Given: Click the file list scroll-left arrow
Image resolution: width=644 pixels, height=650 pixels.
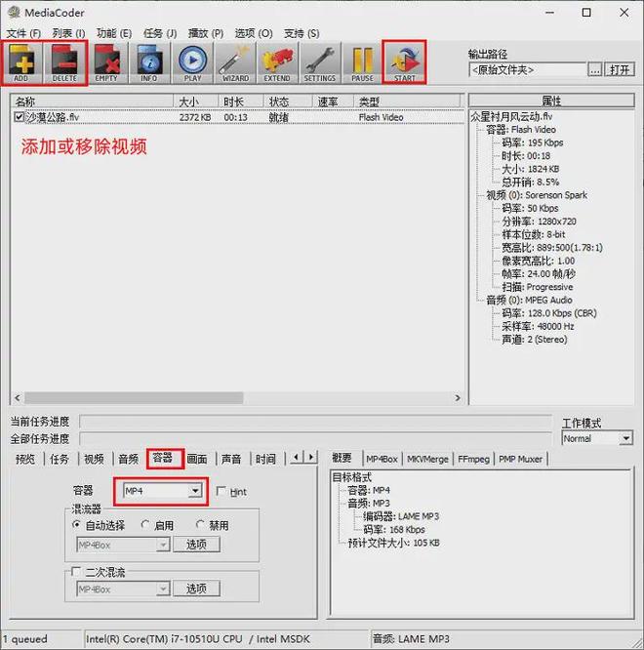Looking at the screenshot, I should [x=18, y=398].
